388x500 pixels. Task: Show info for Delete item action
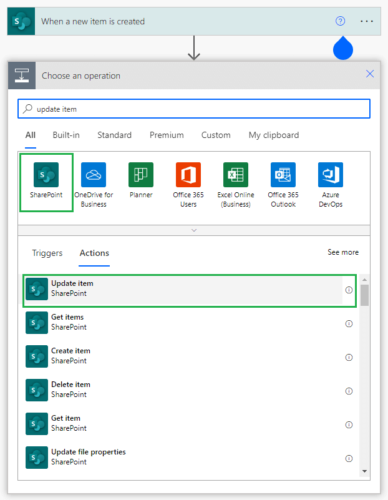[349, 391]
